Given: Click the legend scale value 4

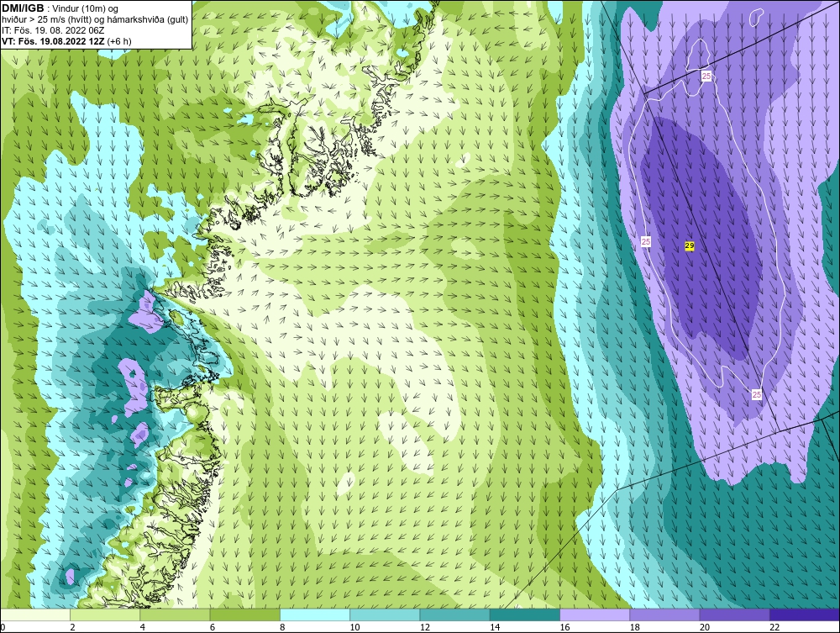Looking at the screenshot, I should click(x=143, y=628).
